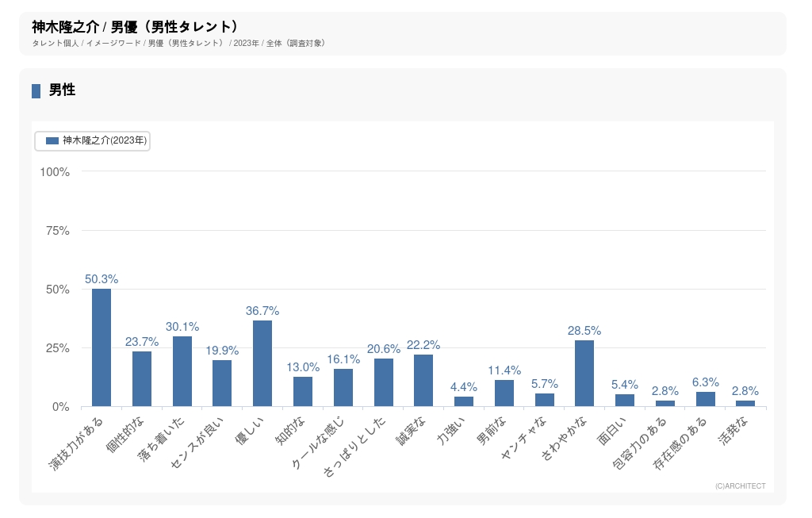The width and height of the screenshot is (812, 518).
Task: Click the 面白い bar at 5.4%
Action: point(625,400)
